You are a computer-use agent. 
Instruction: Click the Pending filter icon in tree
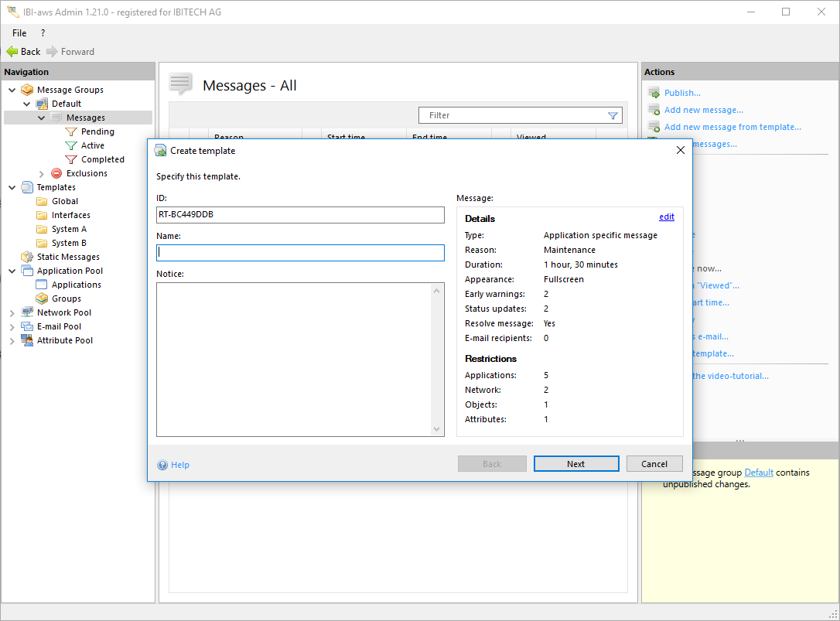point(71,131)
